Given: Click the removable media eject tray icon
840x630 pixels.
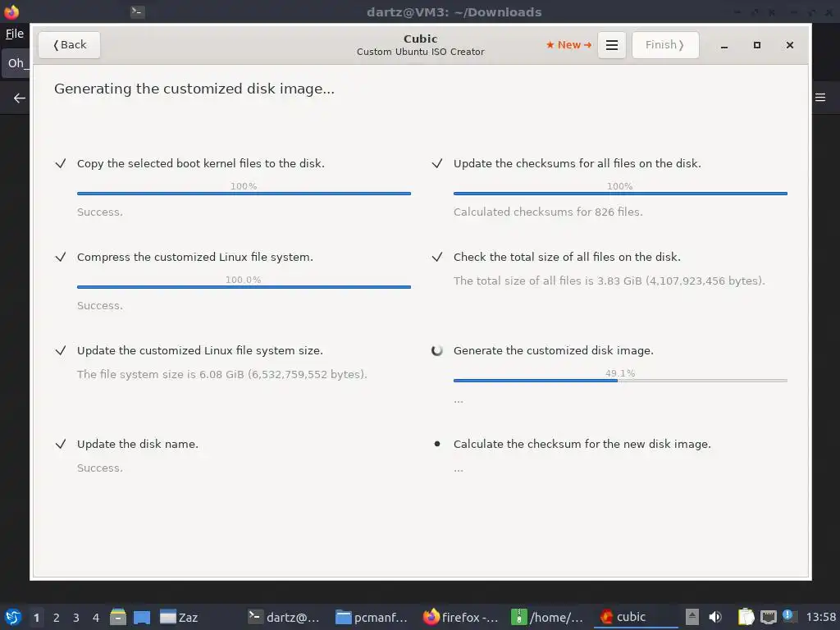Looking at the screenshot, I should [692, 617].
